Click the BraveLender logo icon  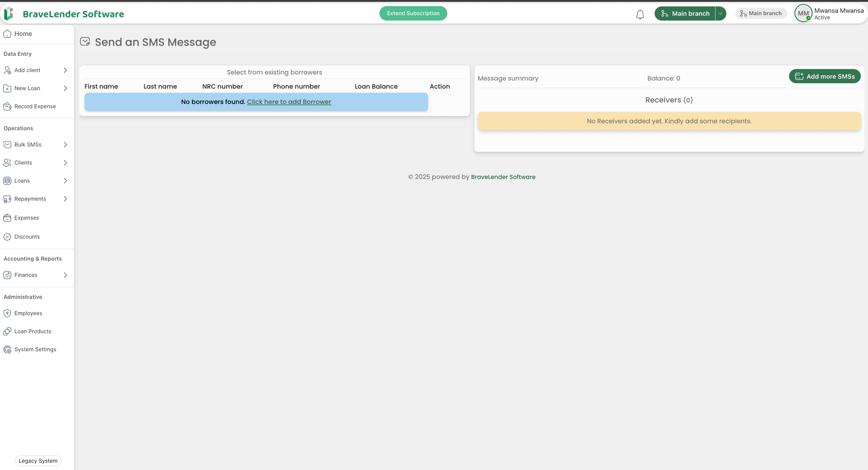(9, 14)
